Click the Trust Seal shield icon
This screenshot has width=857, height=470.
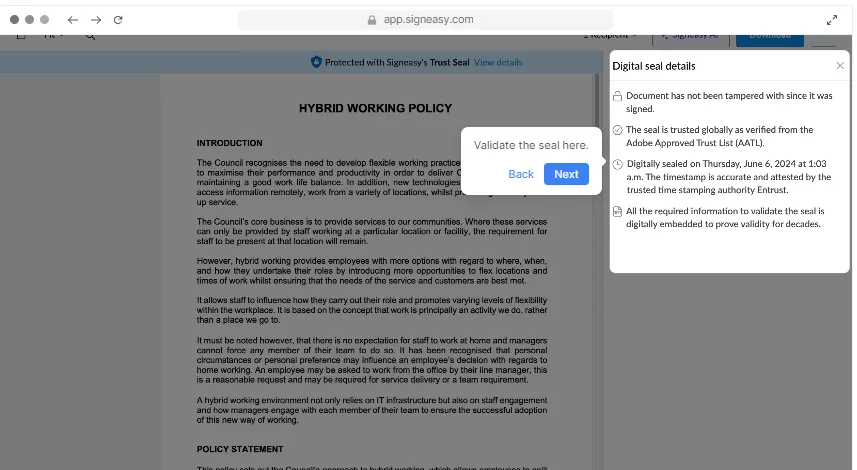pos(316,62)
